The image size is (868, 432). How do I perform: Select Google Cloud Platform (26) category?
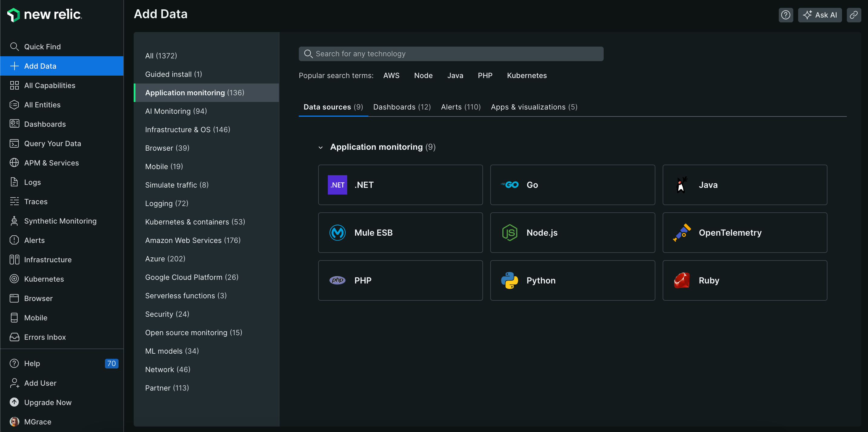click(206, 277)
